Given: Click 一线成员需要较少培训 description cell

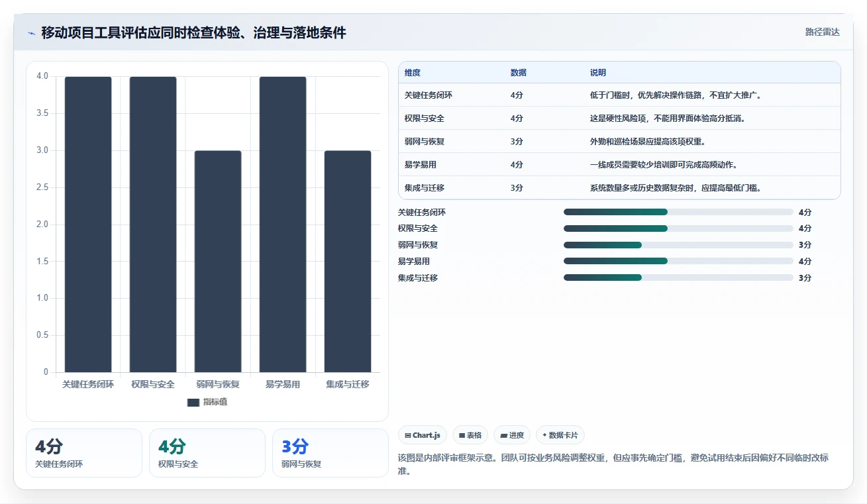Looking at the screenshot, I should click(x=664, y=165).
